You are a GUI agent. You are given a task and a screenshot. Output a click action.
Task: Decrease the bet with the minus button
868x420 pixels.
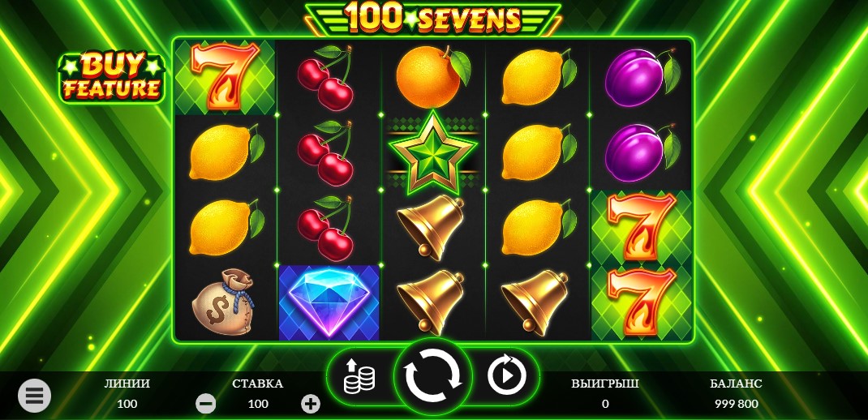tap(206, 404)
